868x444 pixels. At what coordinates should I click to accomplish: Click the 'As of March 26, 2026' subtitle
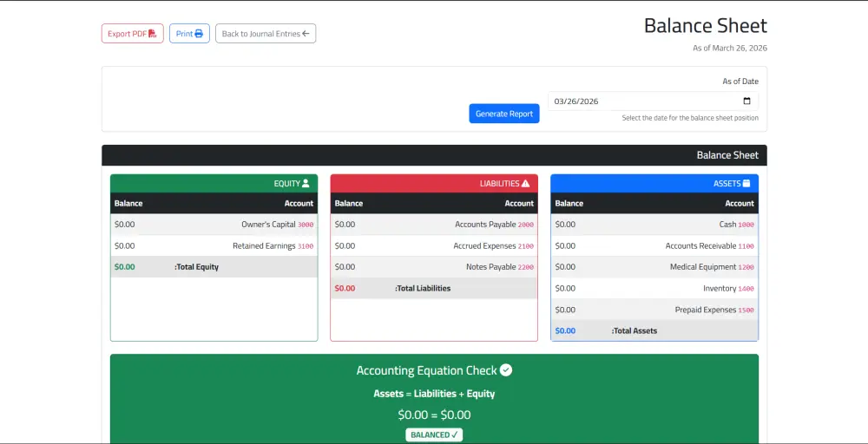coord(730,48)
